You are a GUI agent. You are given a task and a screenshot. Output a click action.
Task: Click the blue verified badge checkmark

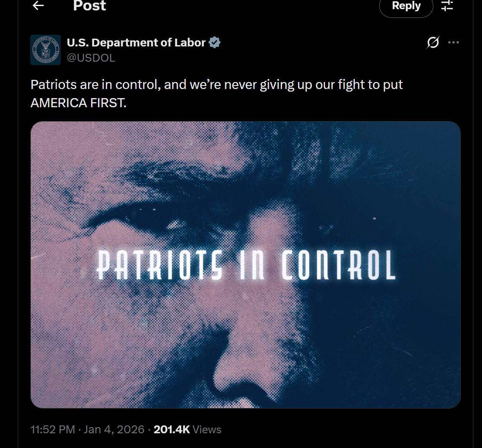215,43
